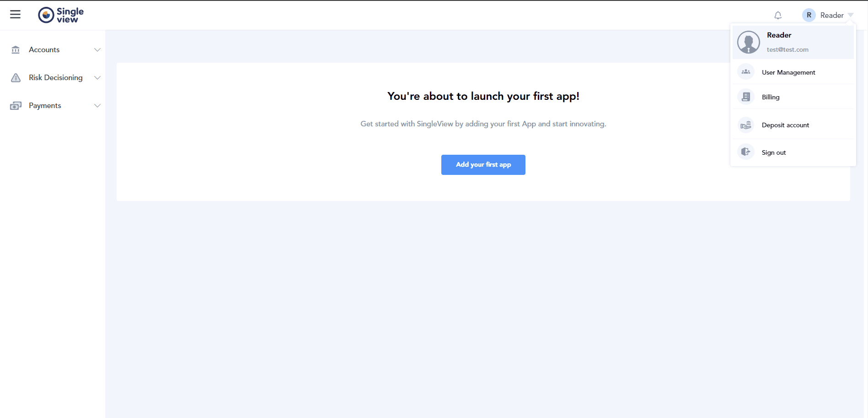Screen dimensions: 868x418
Task: Click the R user avatar circle
Action: click(809, 15)
